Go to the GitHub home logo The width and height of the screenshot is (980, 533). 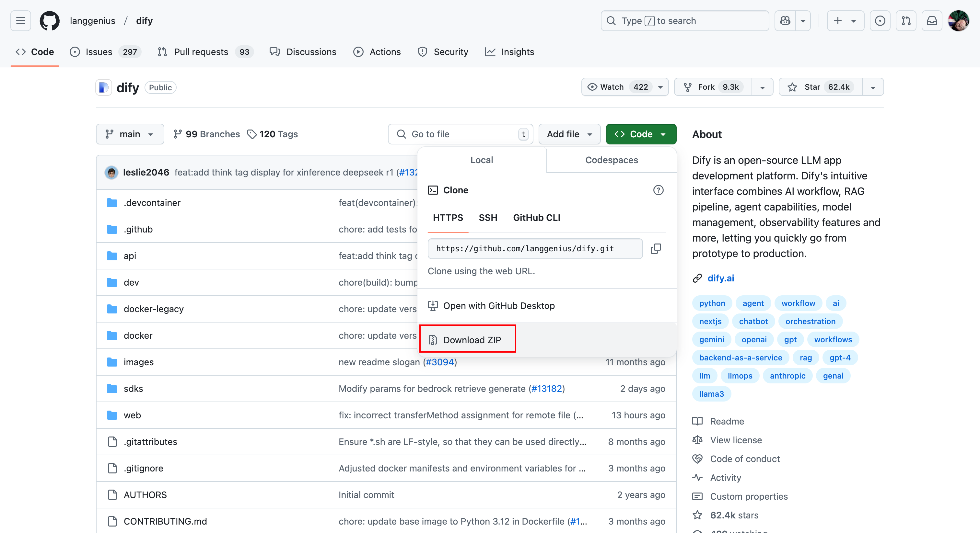(x=50, y=20)
